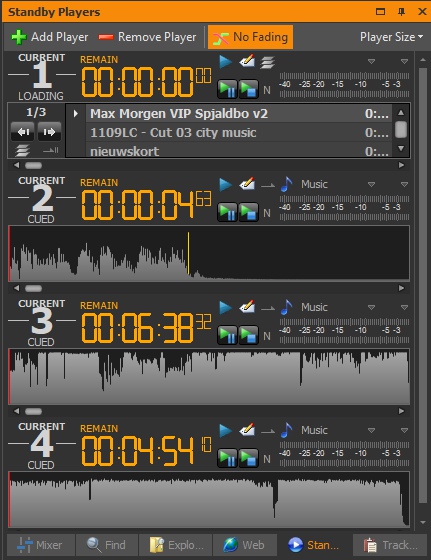Image resolution: width=431 pixels, height=560 pixels.
Task: Toggle the N indicator on Player 1
Action: (x=267, y=90)
